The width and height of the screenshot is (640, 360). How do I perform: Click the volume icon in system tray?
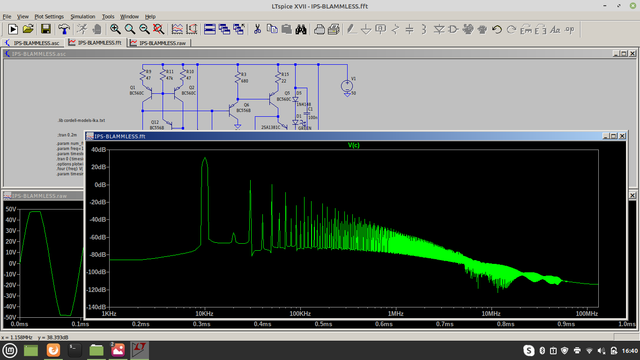(601, 351)
